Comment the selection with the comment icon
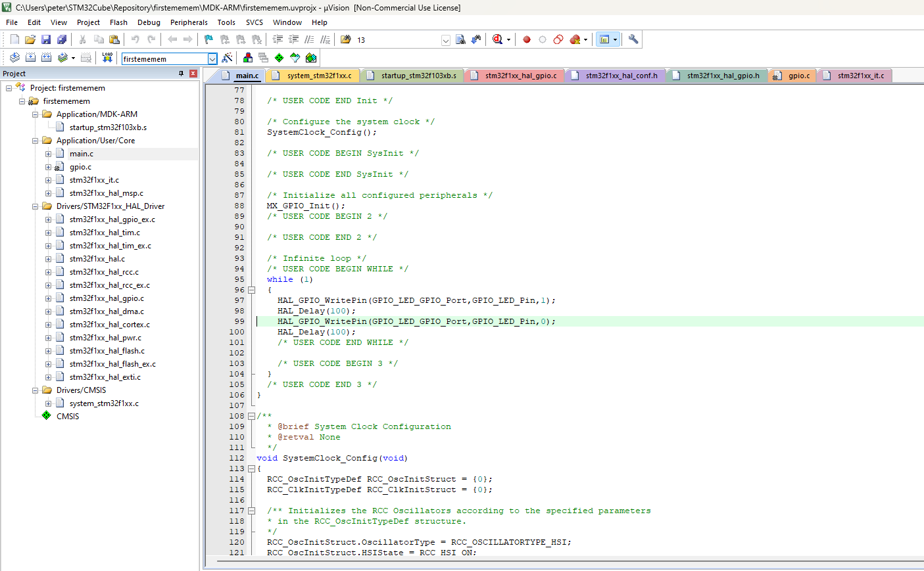The width and height of the screenshot is (924, 571). [x=309, y=39]
